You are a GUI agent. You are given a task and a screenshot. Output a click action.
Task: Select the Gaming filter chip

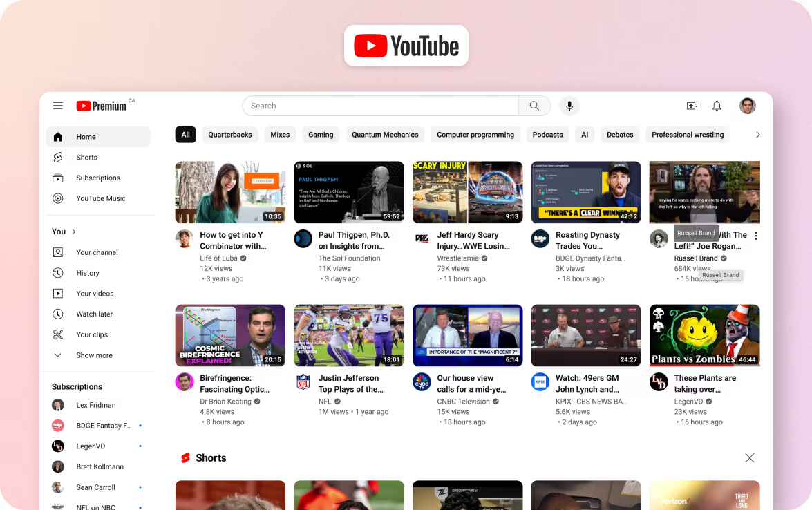pyautogui.click(x=321, y=135)
